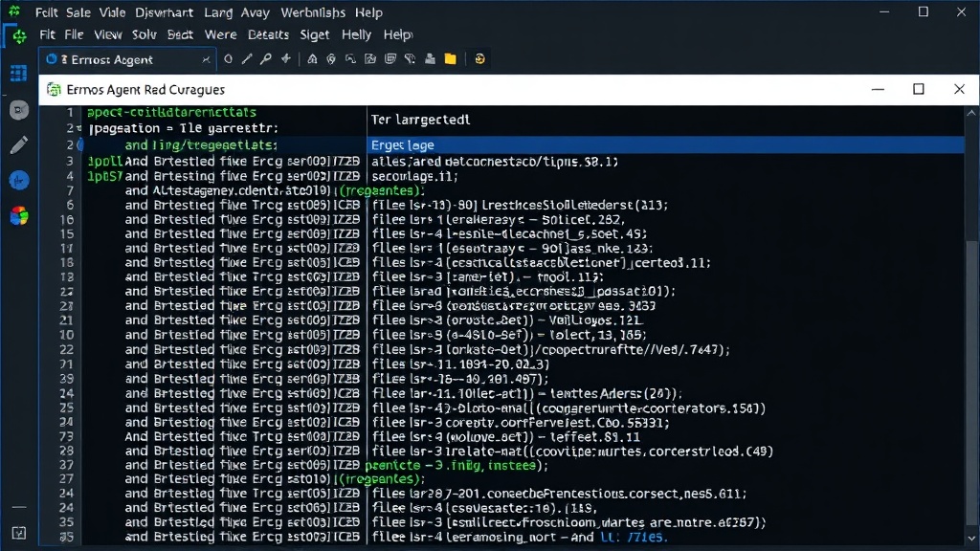Click the Ermos Agent Red Curagues window icon
The image size is (980, 551).
click(54, 89)
